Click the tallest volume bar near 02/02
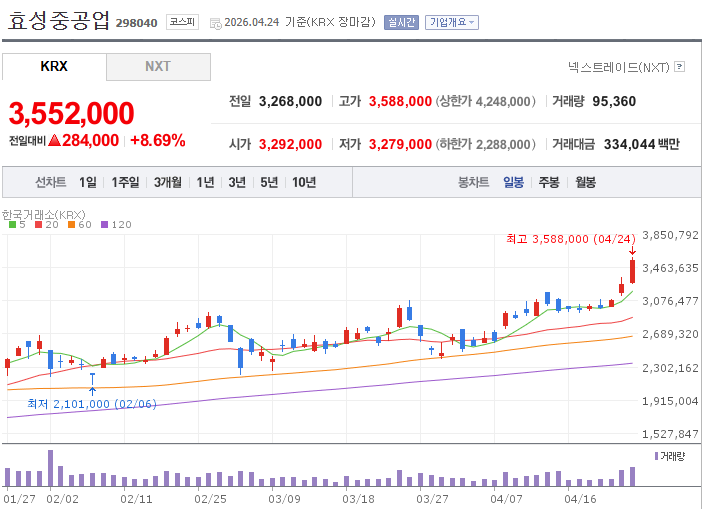The height and width of the screenshot is (509, 702). pyautogui.click(x=51, y=468)
